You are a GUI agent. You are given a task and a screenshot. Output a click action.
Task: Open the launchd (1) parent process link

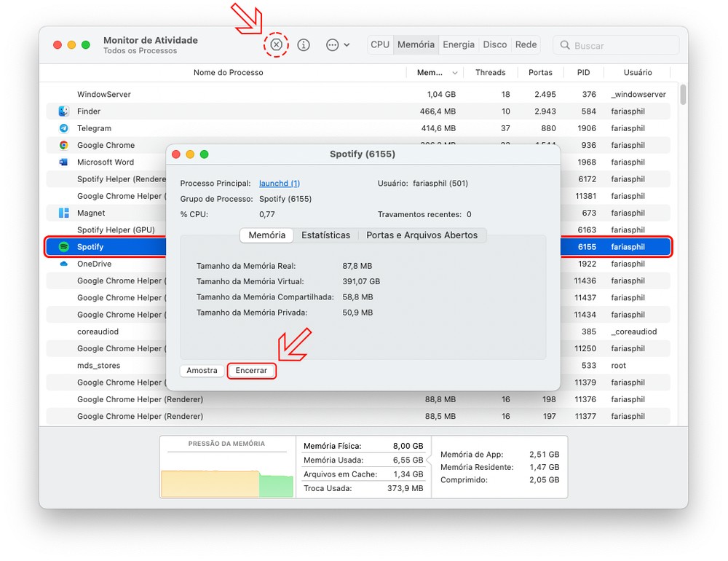tap(279, 184)
